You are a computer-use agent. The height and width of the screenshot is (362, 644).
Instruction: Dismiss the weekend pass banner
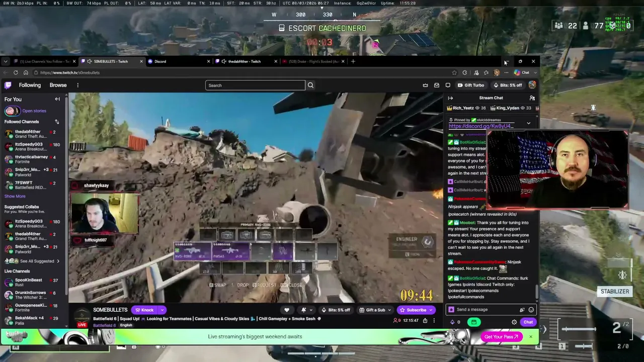point(530,337)
